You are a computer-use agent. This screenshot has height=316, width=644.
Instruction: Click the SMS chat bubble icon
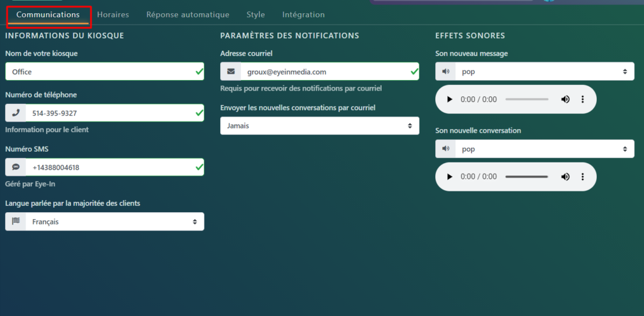pyautogui.click(x=16, y=167)
